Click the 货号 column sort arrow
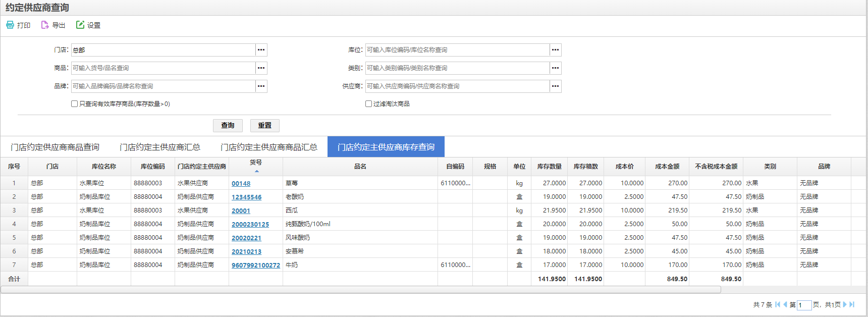Viewport: 868px width, 317px height. click(256, 171)
